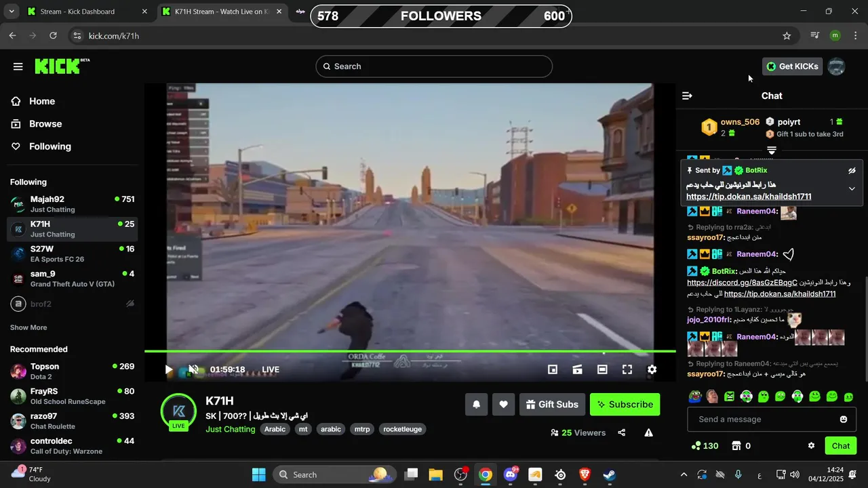The image size is (868, 488).
Task: Click the stream progress bar
Action: pyautogui.click(x=410, y=351)
